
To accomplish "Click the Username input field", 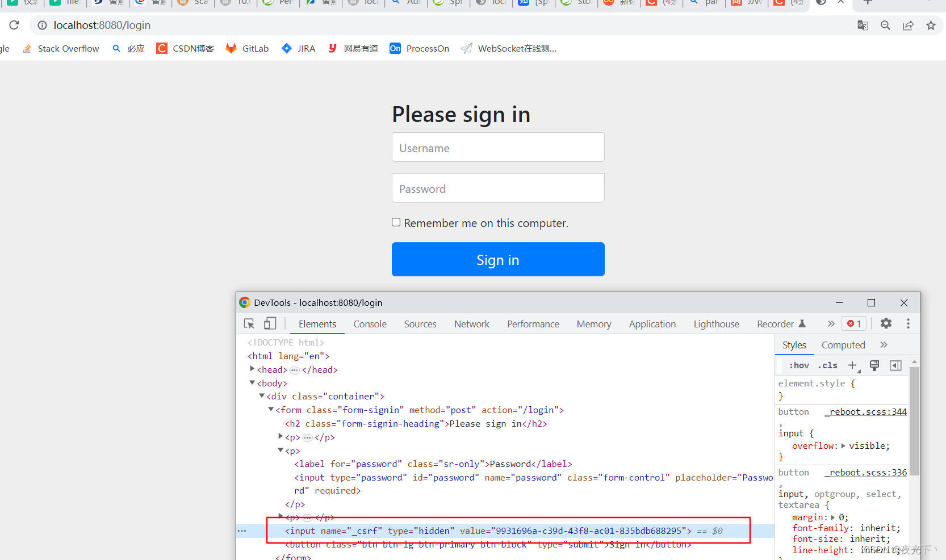I will tap(498, 147).
